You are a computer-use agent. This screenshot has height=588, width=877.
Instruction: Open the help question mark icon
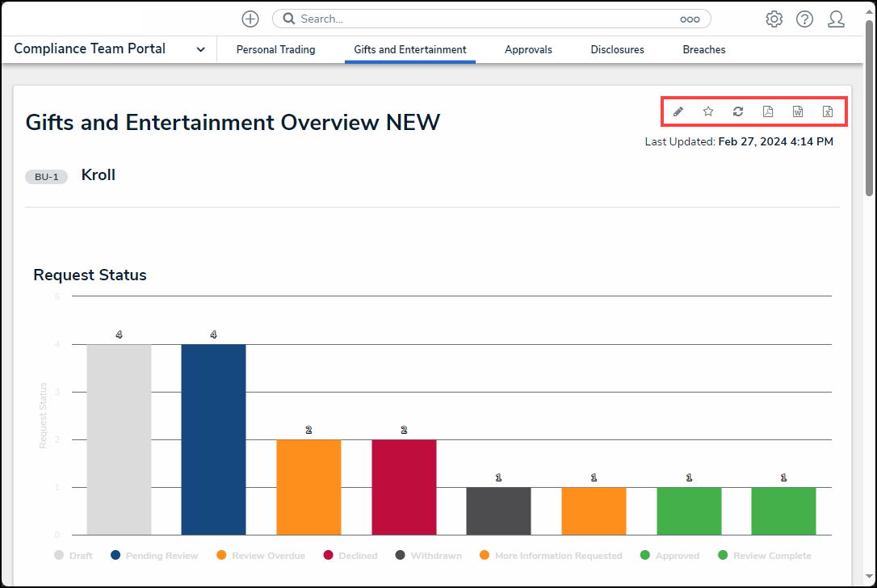click(x=804, y=19)
